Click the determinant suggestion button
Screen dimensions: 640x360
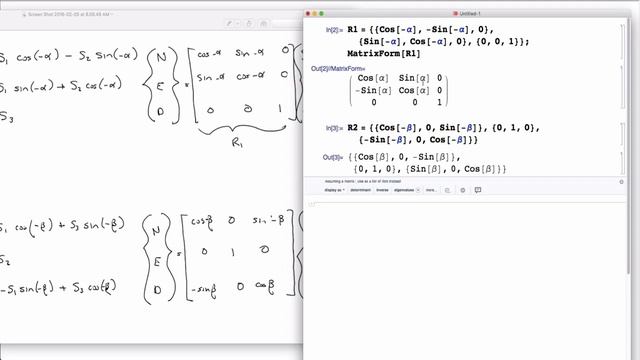[361, 190]
